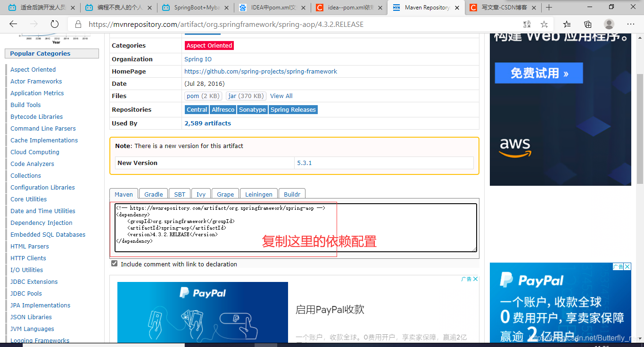644x347 pixels.
Task: Open the Central repository tag
Action: tap(197, 109)
